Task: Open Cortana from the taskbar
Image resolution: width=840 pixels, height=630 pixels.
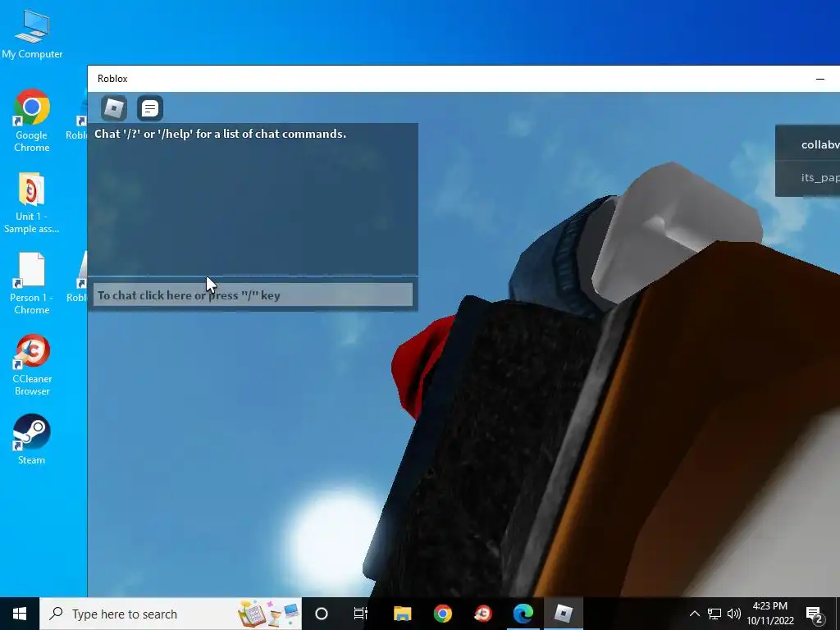Action: point(322,614)
